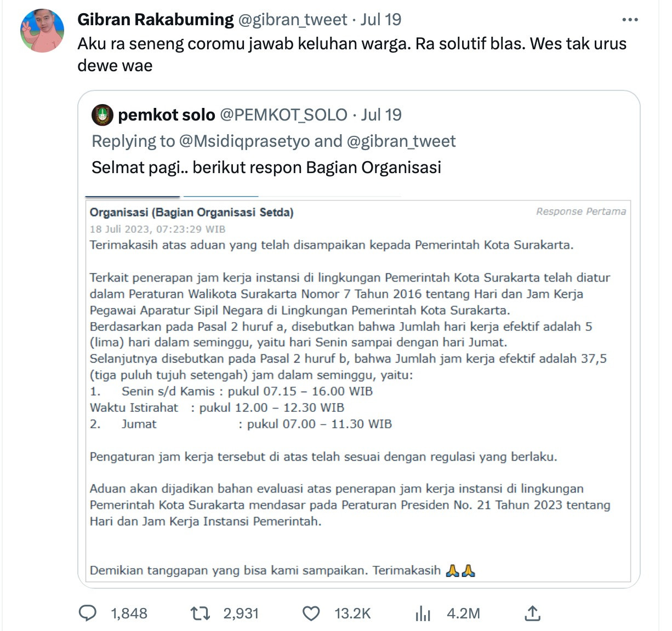Click the share upload icon

(x=533, y=613)
